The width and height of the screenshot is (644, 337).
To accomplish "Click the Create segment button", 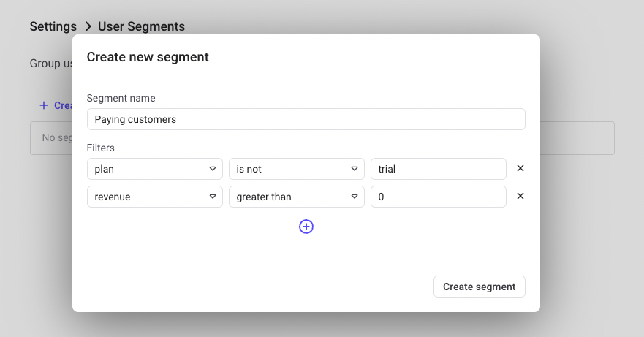I will 480,287.
